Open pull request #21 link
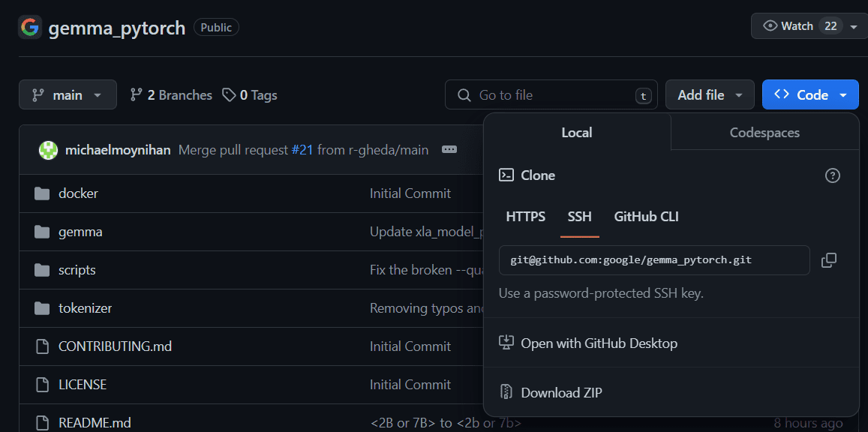This screenshot has width=868, height=432. (x=302, y=149)
